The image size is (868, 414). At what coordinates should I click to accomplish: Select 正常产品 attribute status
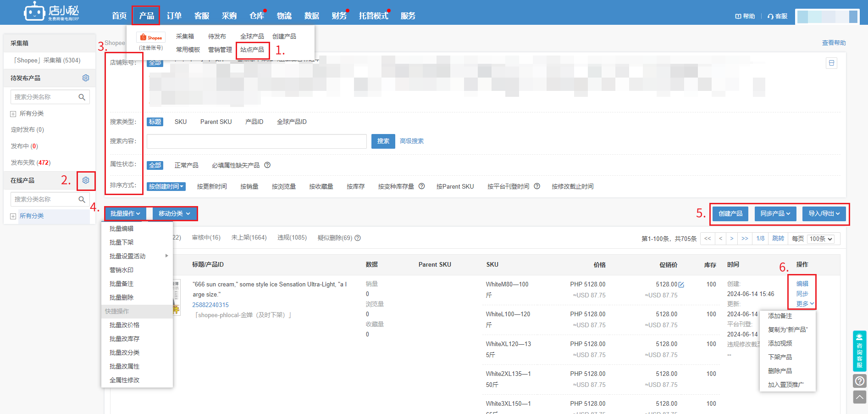point(186,165)
